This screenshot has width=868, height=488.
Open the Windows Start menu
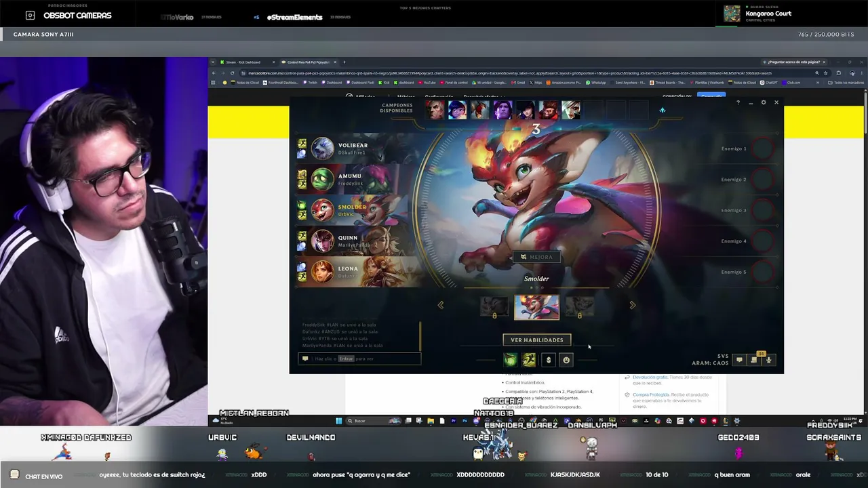[x=338, y=421]
